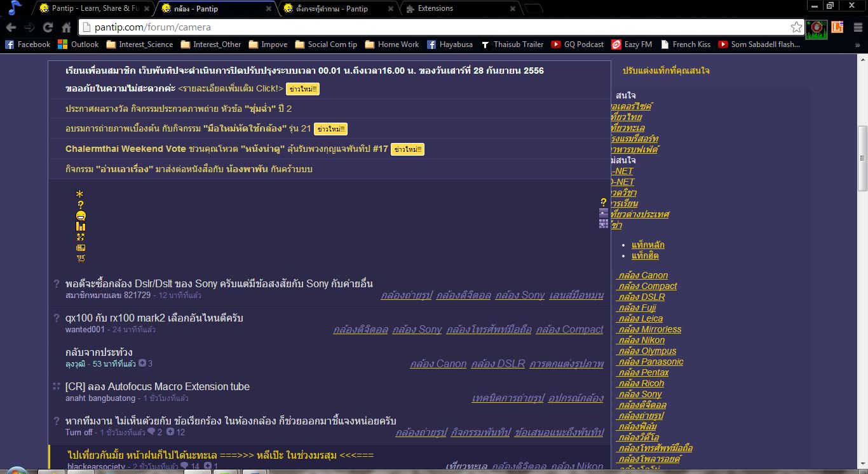Click the red-green extension icon beside the star
This screenshot has height=474, width=868.
pyautogui.click(x=817, y=29)
